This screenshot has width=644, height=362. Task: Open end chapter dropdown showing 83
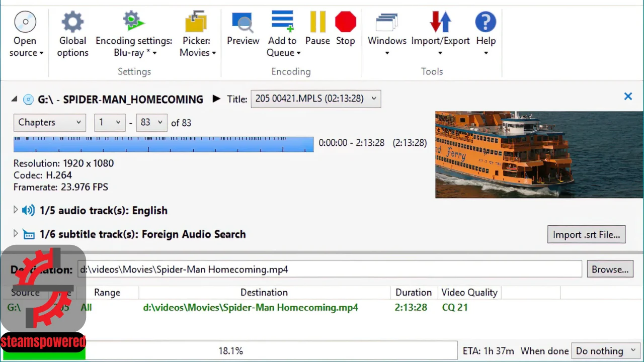click(151, 122)
